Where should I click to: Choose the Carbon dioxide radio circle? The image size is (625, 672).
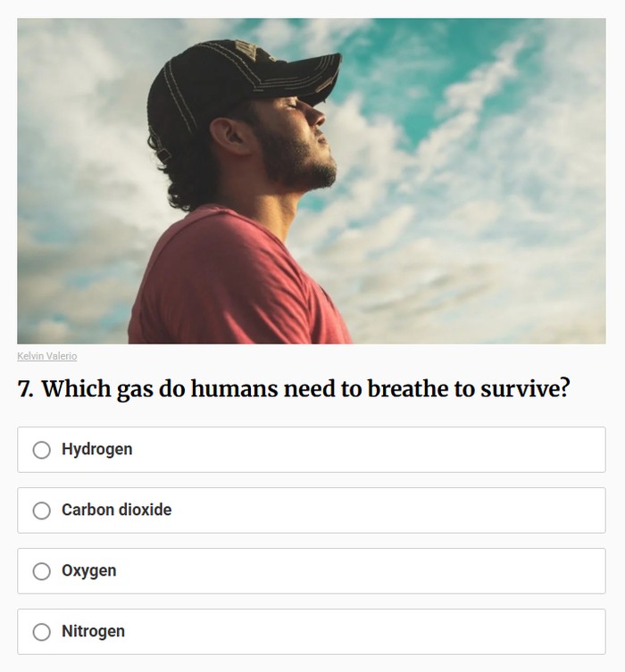coord(41,510)
